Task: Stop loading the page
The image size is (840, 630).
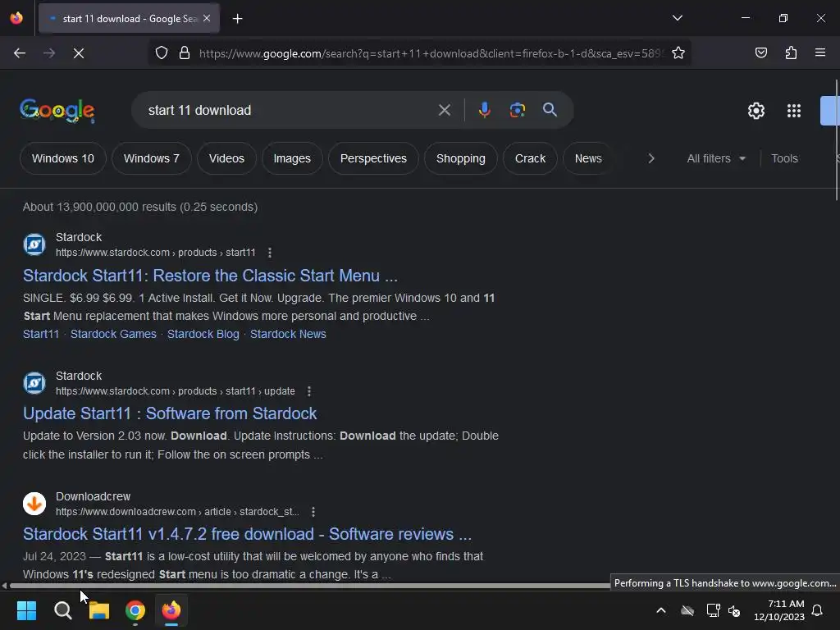Action: click(x=79, y=53)
